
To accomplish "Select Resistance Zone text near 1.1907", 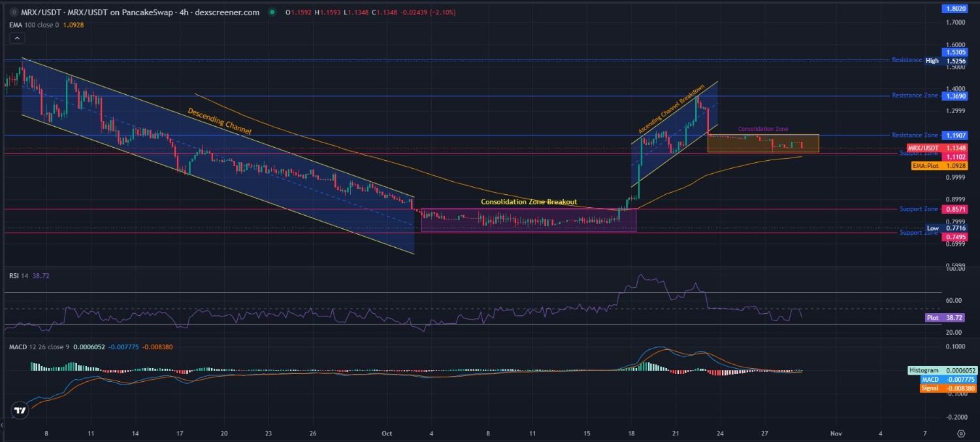I will coord(915,135).
